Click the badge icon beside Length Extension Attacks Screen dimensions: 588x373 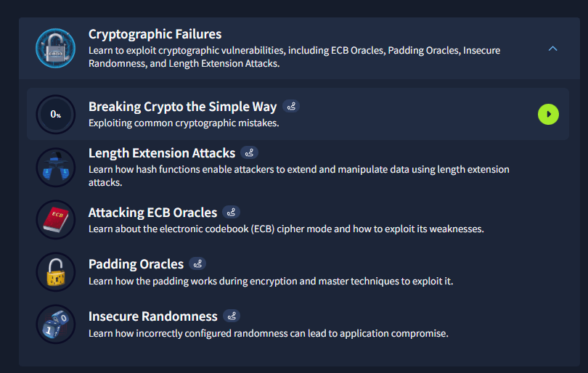[249, 153]
